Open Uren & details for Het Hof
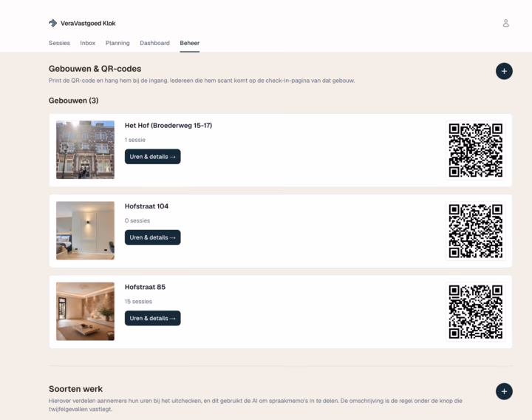 [153, 157]
